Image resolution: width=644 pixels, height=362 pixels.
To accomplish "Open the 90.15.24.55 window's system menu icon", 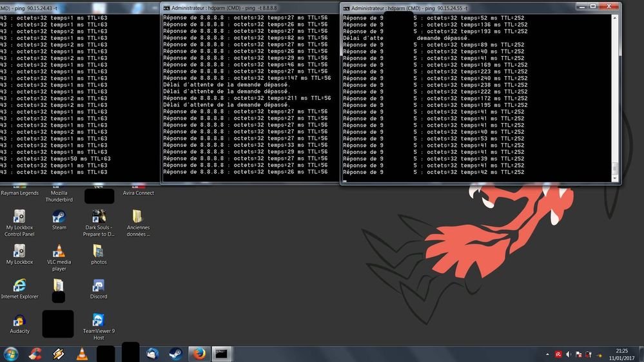I will tap(346, 8).
